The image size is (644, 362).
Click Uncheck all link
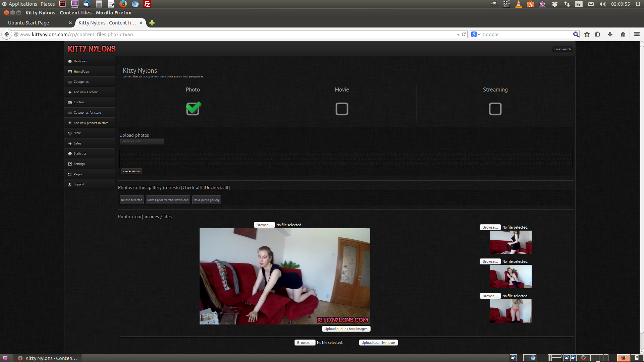click(x=217, y=188)
